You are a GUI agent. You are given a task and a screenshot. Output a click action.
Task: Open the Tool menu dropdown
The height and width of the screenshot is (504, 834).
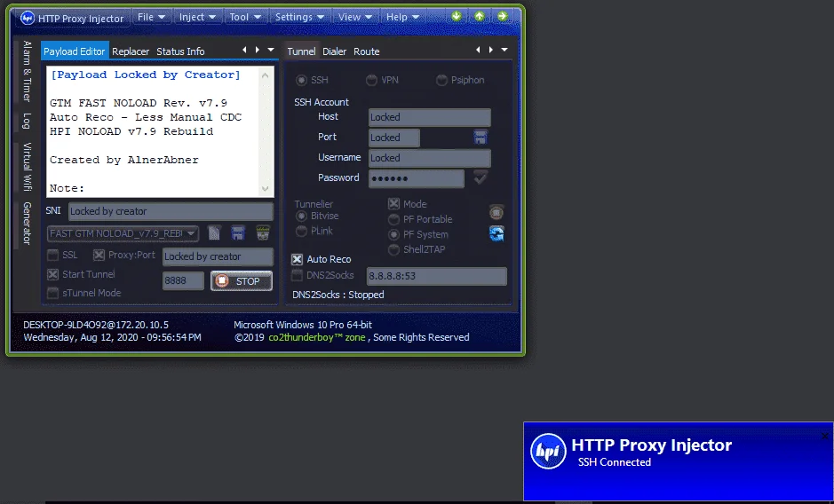[245, 17]
